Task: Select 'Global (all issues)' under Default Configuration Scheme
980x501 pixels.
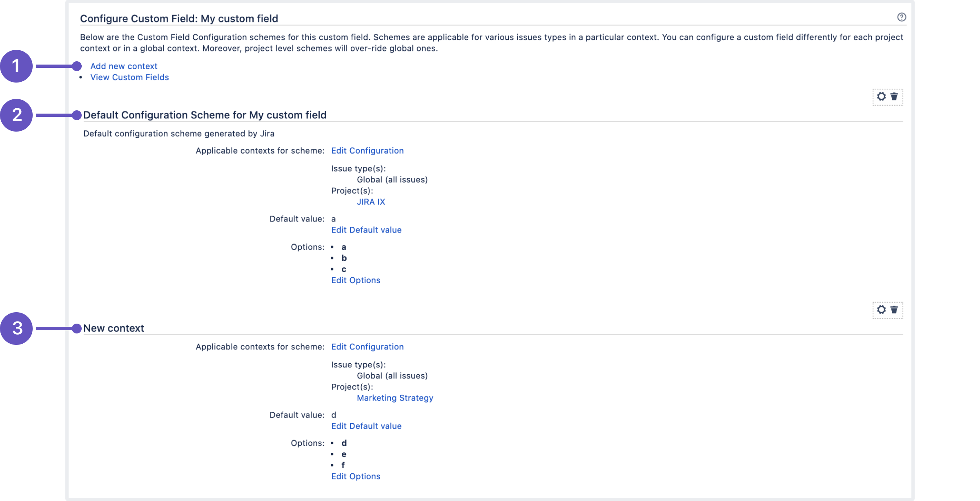Action: coord(392,180)
